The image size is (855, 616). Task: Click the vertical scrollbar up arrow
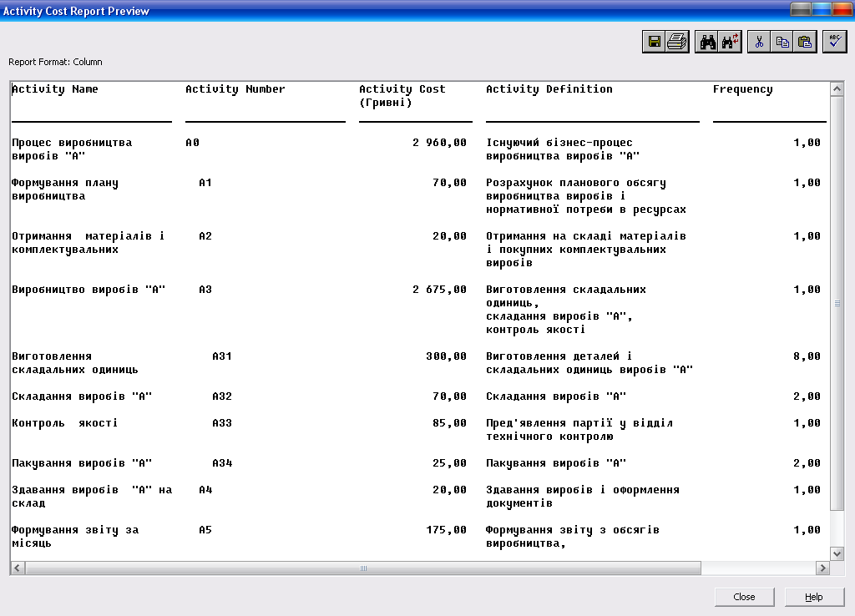tap(837, 88)
